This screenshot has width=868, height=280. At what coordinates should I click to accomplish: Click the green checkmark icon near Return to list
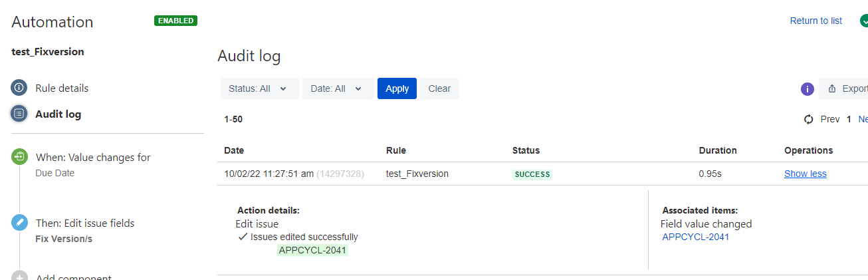[x=864, y=21]
